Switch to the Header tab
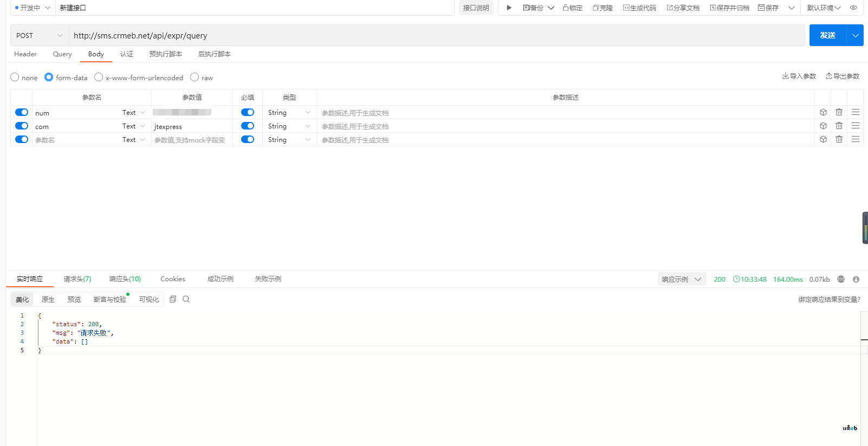868x446 pixels. (x=25, y=54)
